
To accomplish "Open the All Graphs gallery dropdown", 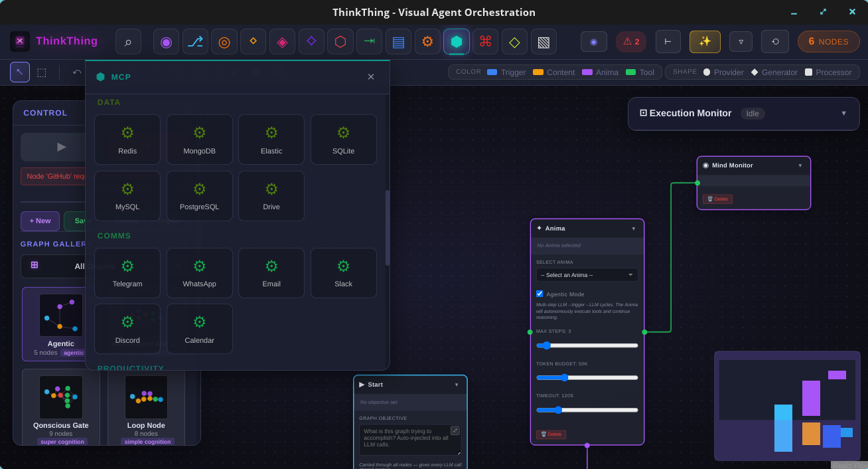I will [x=106, y=266].
